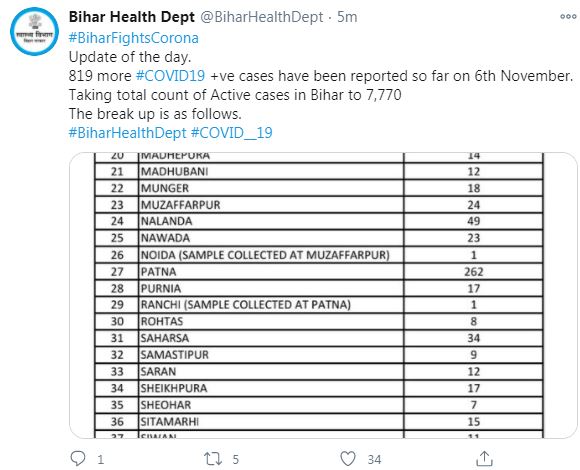Open the @BiharHealthDept handle

[262, 17]
